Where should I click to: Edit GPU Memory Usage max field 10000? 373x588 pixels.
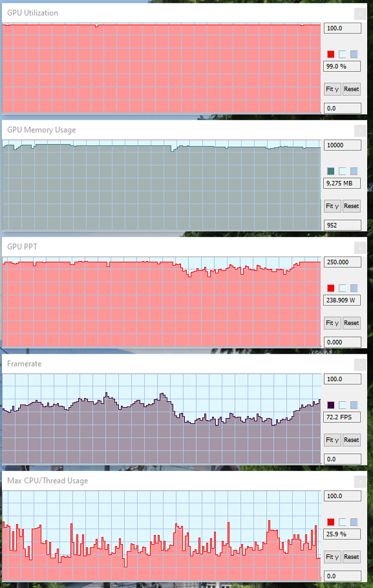coord(342,145)
